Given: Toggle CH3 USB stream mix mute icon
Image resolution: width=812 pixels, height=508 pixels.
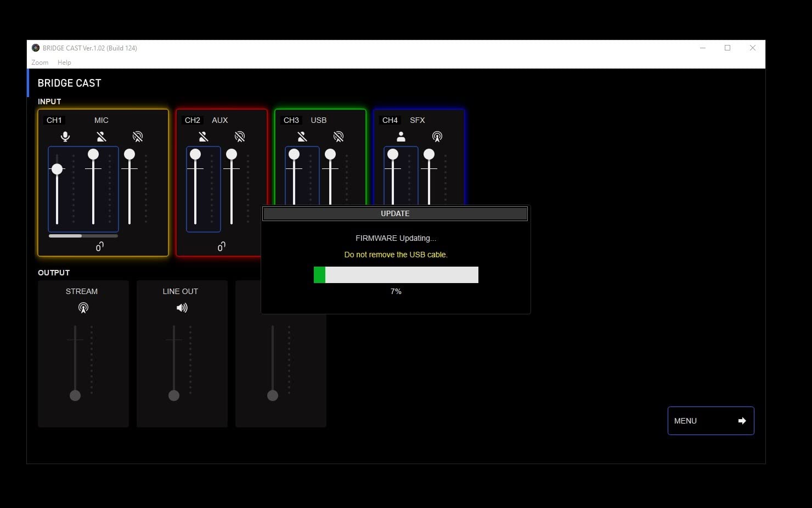Looking at the screenshot, I should (339, 137).
